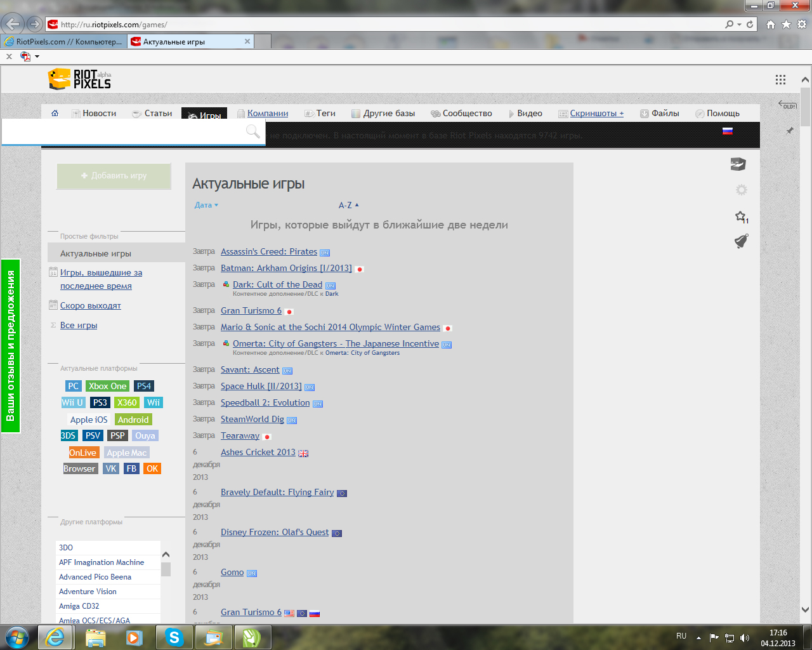Click the browser forward arrow
This screenshot has width=812, height=650.
coord(35,24)
